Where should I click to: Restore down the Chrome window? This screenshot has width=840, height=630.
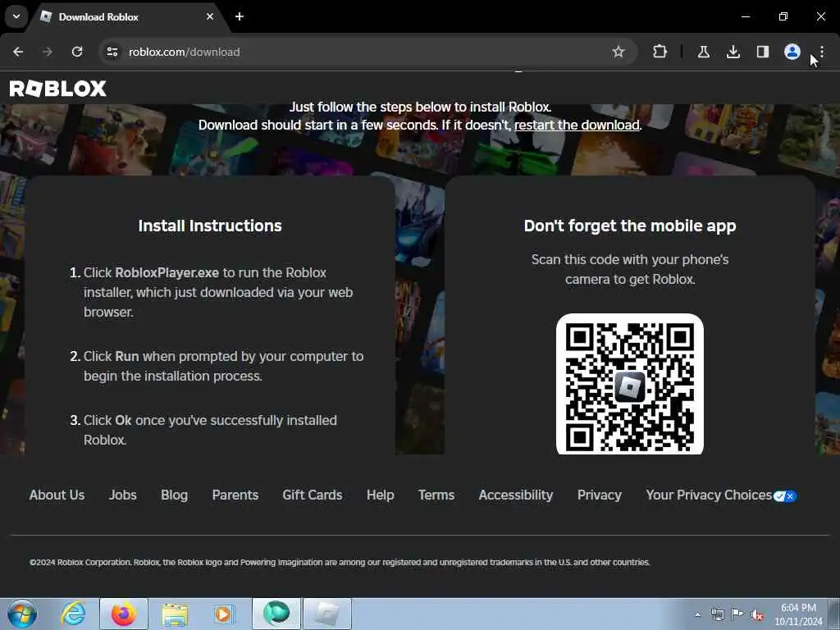[783, 16]
